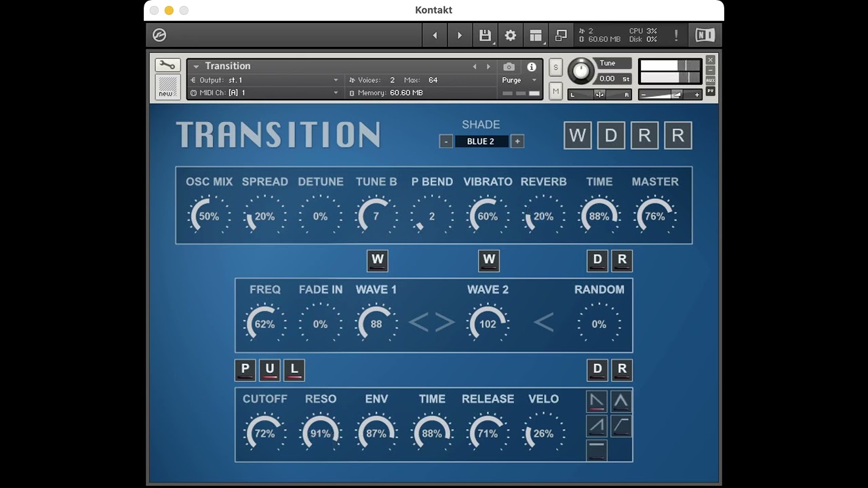Select next instrument snapshot arrow

tap(488, 66)
